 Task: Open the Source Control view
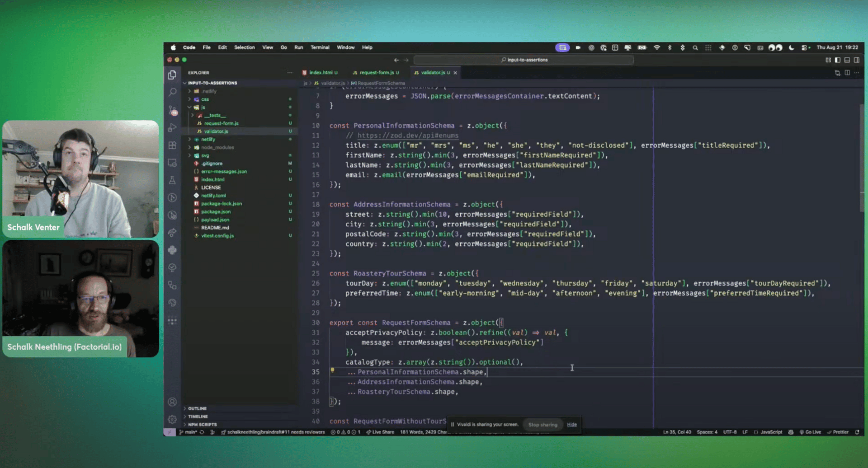pyautogui.click(x=172, y=110)
